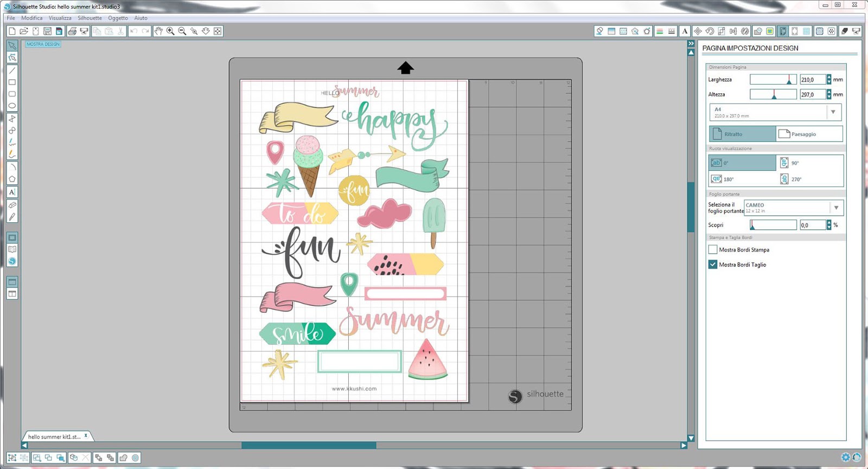Open the File menu
The height and width of the screenshot is (469, 868).
11,18
